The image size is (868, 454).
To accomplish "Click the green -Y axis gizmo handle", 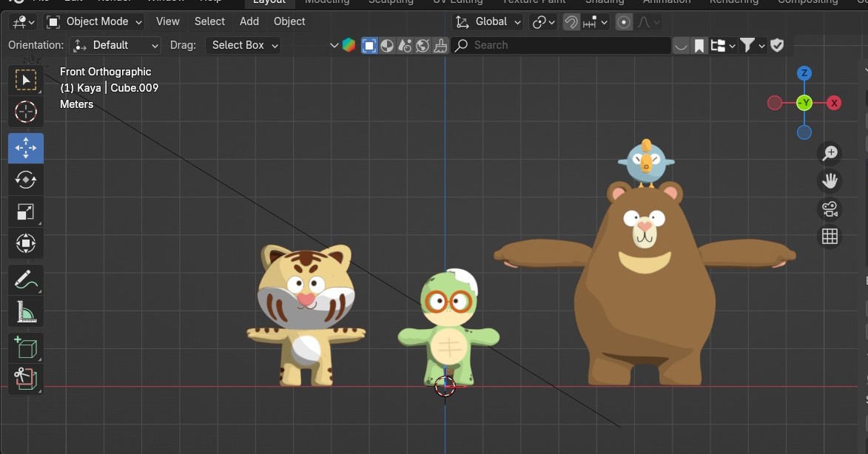I will click(x=804, y=103).
